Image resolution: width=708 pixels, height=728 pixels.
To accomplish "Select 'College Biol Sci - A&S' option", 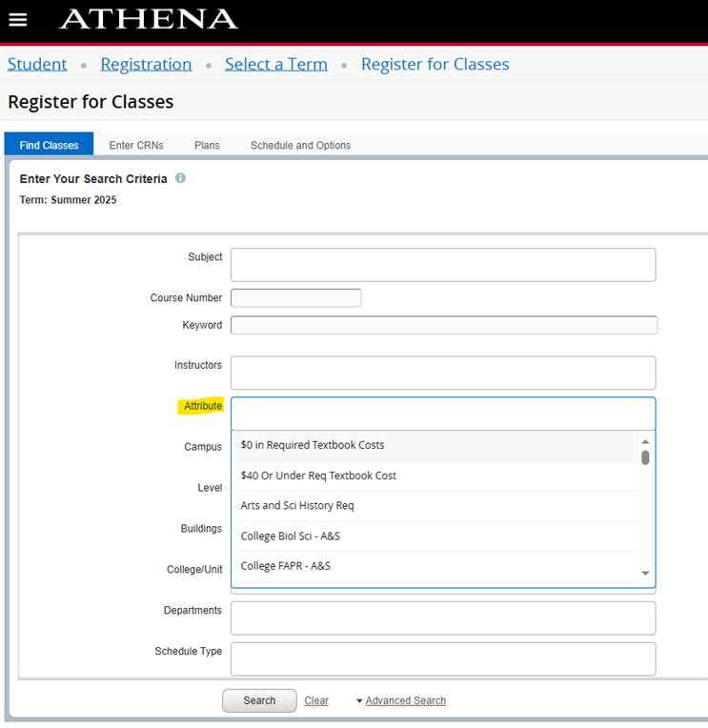I will (290, 536).
